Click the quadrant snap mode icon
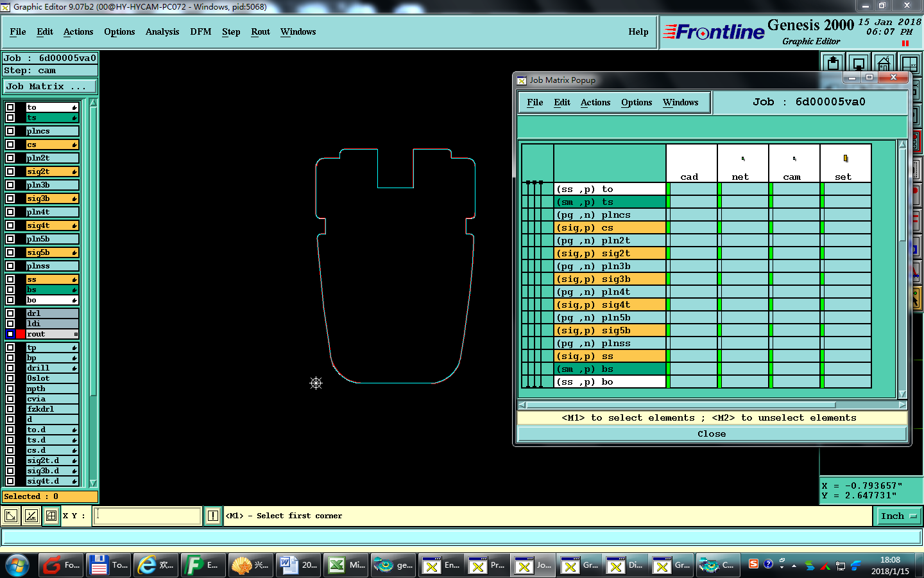 pyautogui.click(x=51, y=516)
